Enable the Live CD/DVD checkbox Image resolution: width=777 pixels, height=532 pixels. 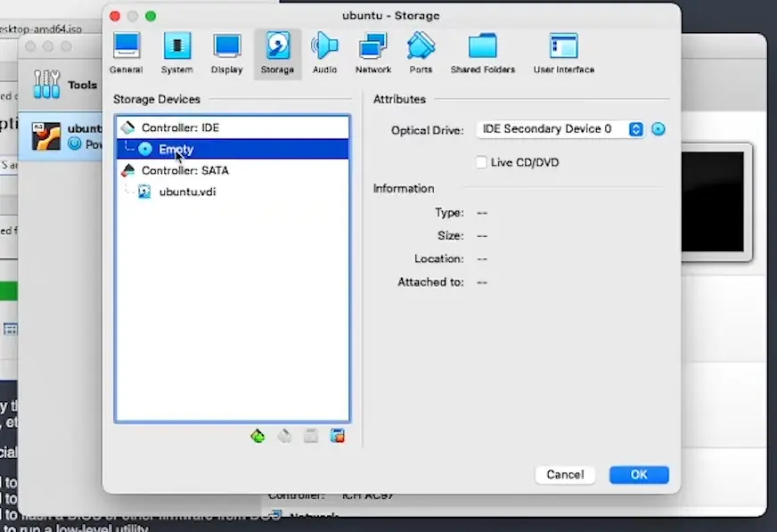point(481,162)
